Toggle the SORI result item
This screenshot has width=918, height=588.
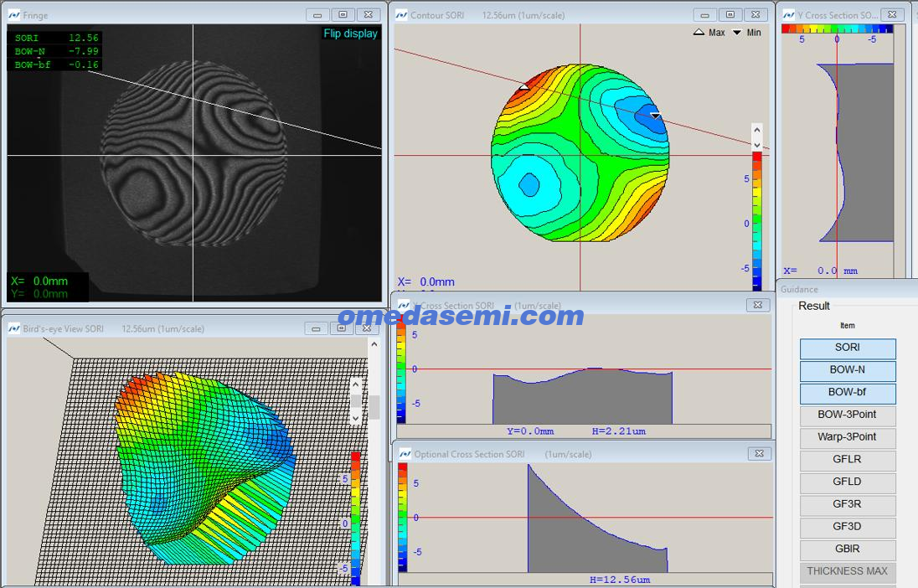[x=847, y=348]
